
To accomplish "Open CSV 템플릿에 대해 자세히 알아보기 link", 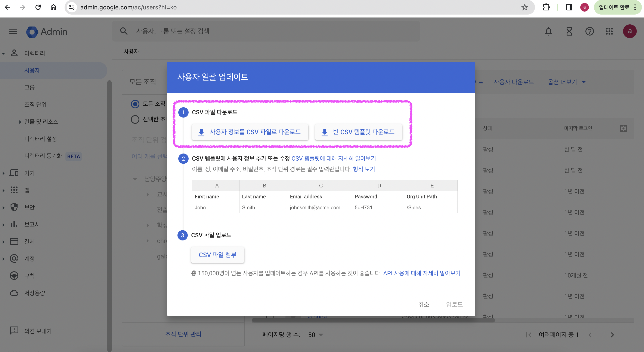I will 334,158.
